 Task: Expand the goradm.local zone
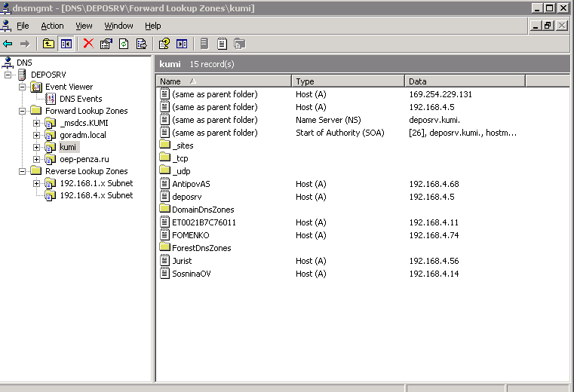pyautogui.click(x=37, y=135)
